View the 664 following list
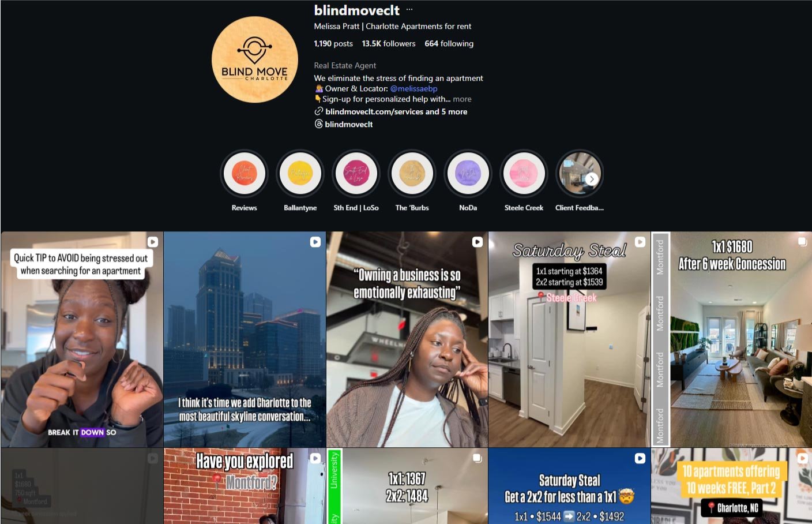Screen dimensions: 812x524 click(449, 43)
